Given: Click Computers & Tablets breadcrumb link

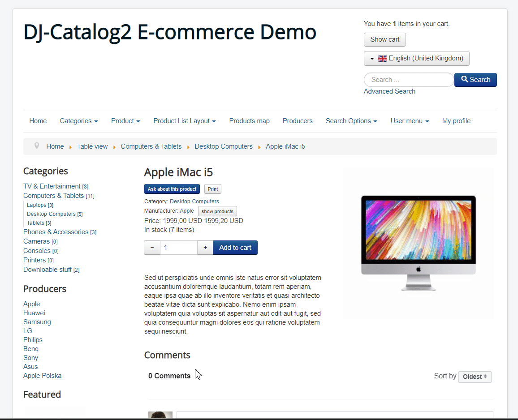Looking at the screenshot, I should (x=151, y=146).
